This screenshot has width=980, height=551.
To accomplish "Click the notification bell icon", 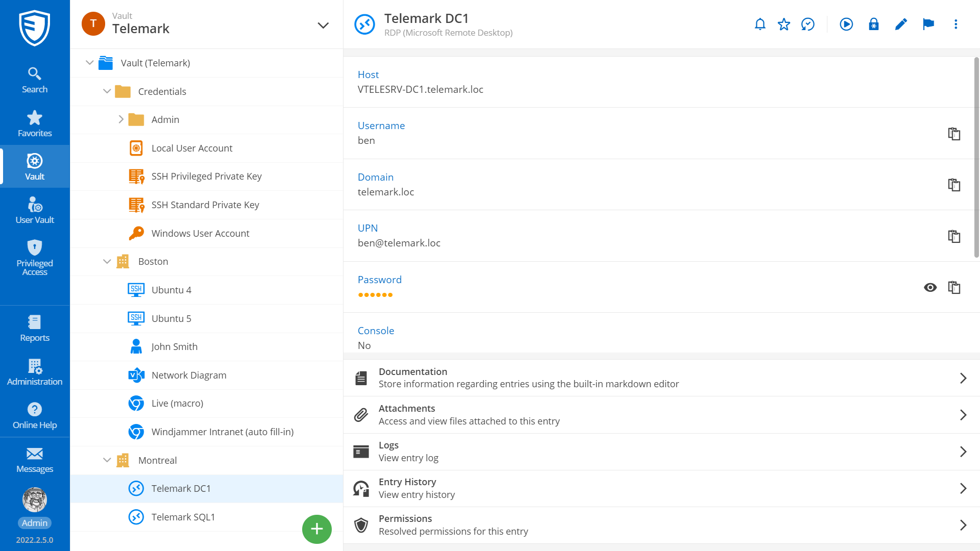I will pyautogui.click(x=760, y=24).
